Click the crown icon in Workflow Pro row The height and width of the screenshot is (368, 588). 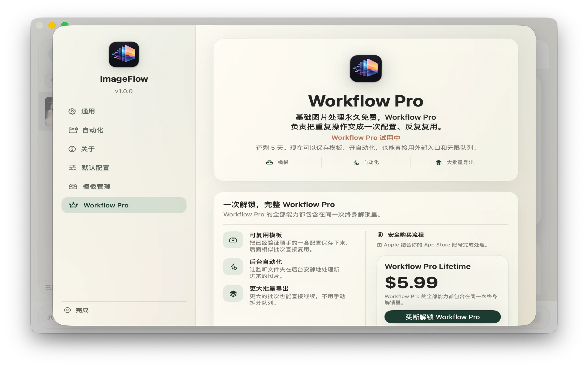[x=73, y=205]
